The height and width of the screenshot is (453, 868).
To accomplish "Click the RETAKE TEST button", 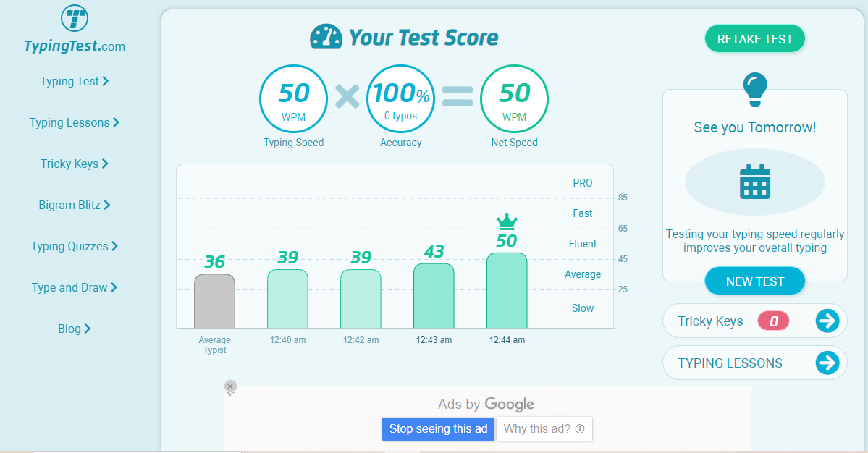I will click(754, 39).
